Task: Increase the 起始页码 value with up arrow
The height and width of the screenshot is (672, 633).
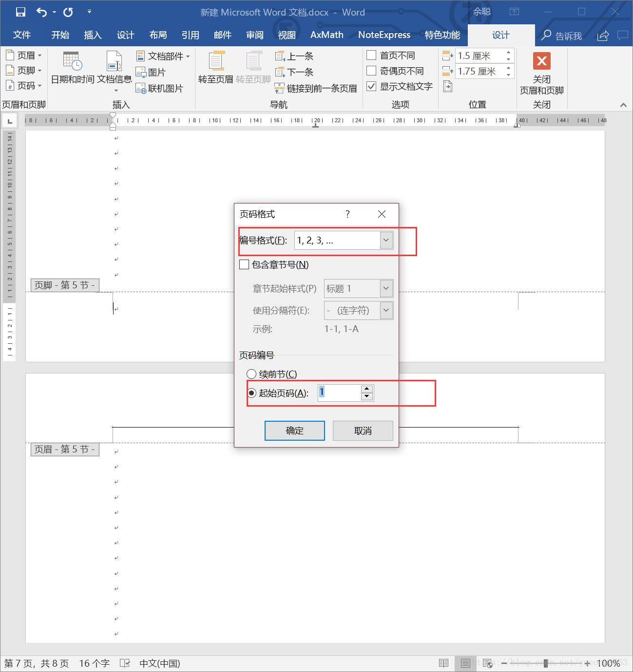Action: pos(367,389)
